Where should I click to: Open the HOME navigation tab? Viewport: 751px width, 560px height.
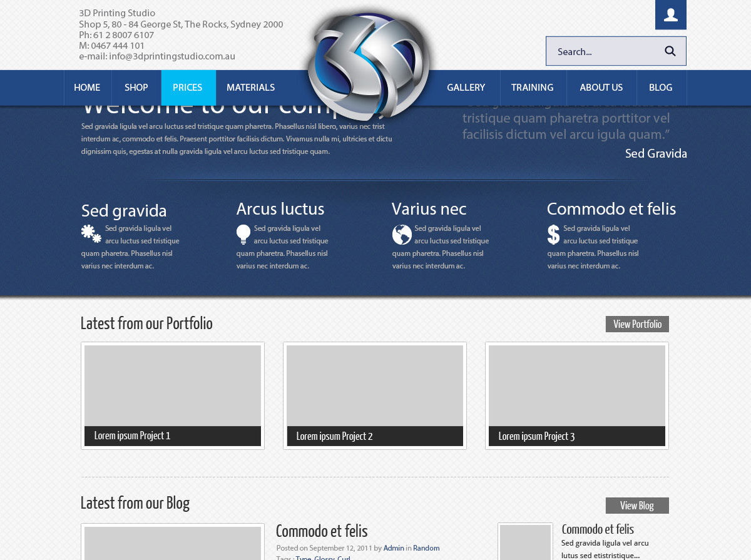(87, 88)
